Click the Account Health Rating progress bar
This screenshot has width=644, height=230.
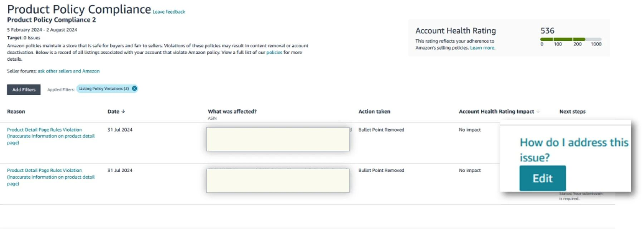click(x=571, y=39)
